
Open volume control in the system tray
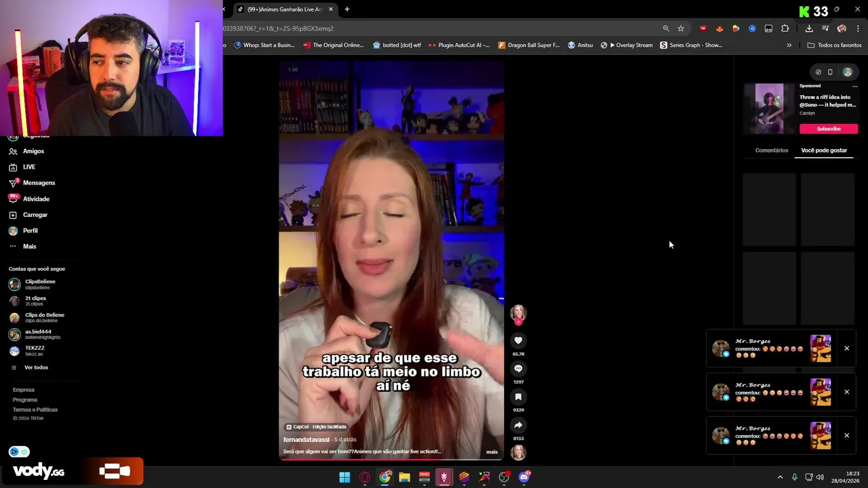(x=820, y=477)
